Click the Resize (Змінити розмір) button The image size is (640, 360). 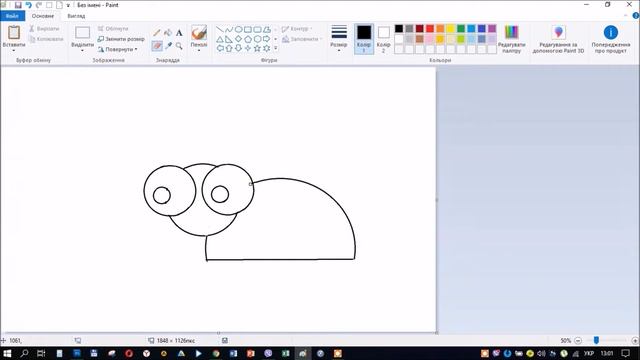[x=121, y=39]
